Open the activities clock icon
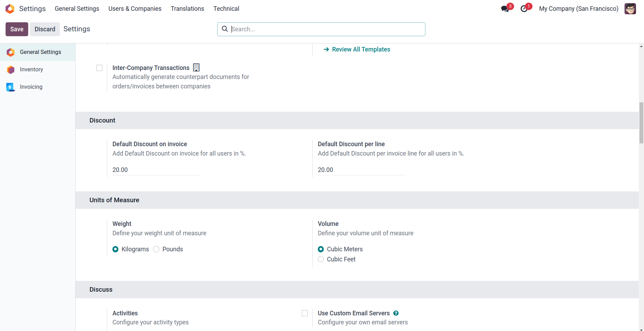644x331 pixels. coord(524,9)
